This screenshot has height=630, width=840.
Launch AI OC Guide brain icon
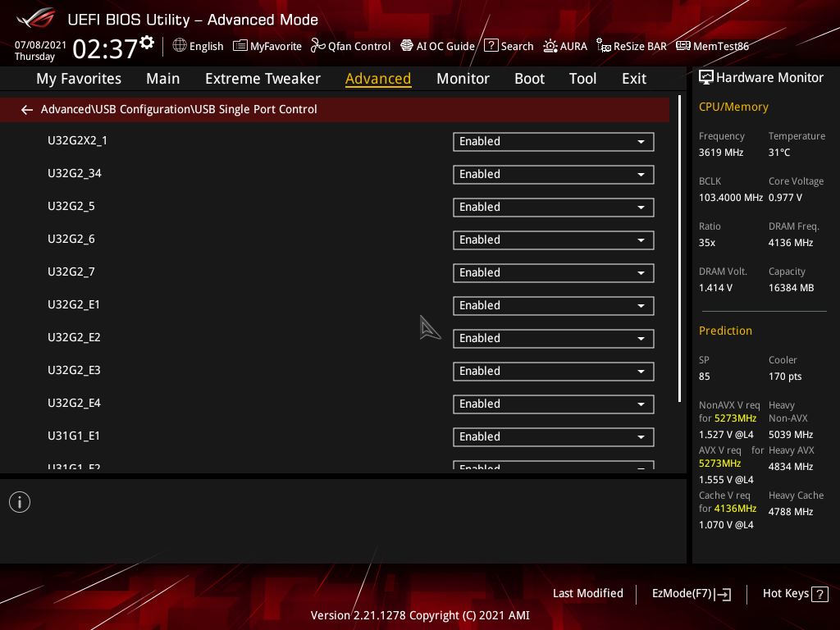point(407,46)
